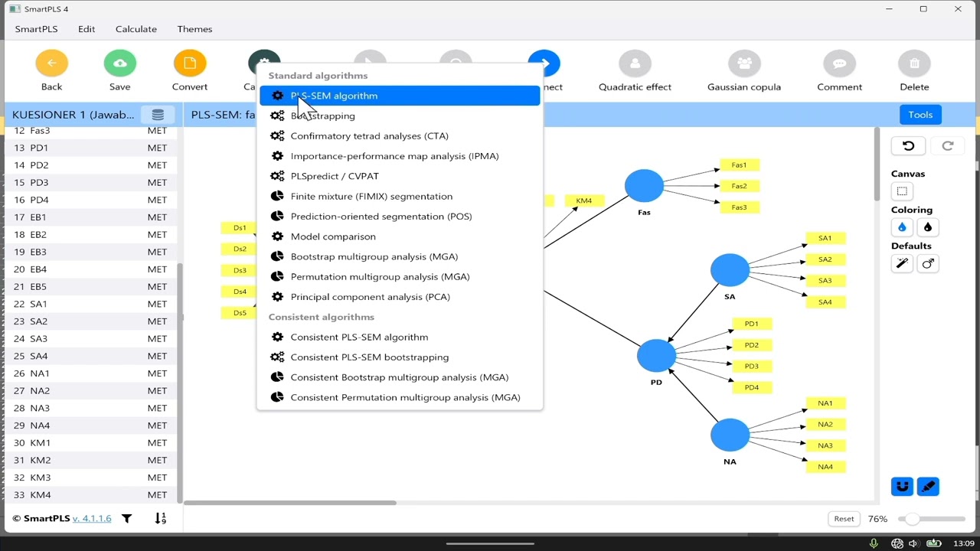Viewport: 980px width, 551px height.
Task: Select Model comparison entry
Action: (x=400, y=236)
